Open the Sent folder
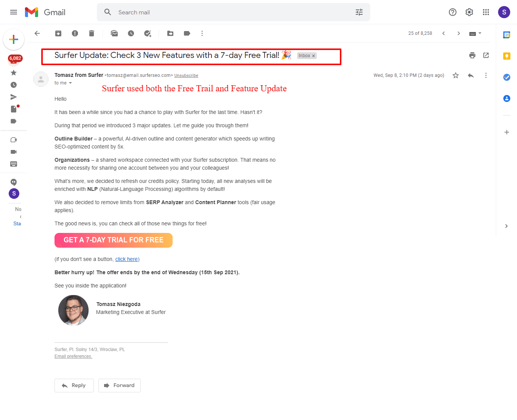Image resolution: width=517 pixels, height=420 pixels. (x=14, y=97)
